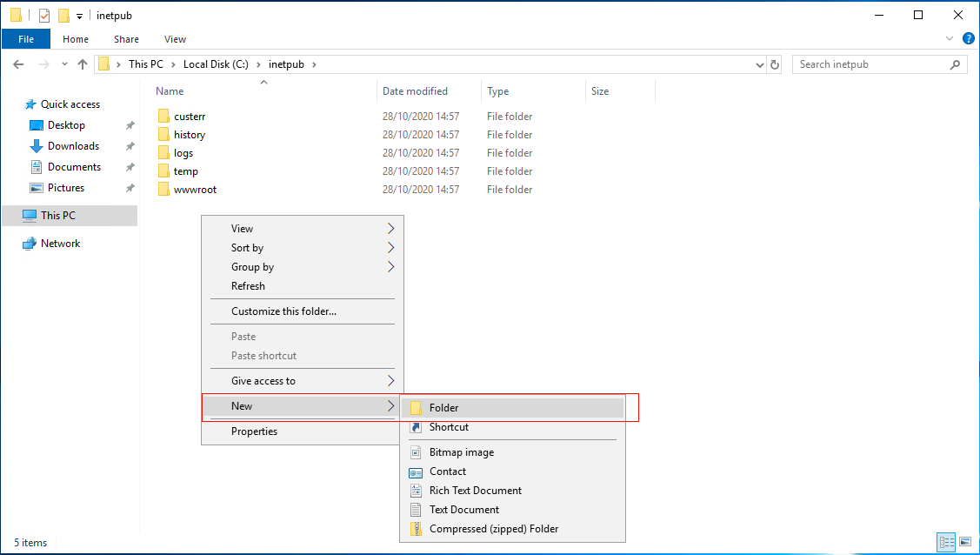Select the wwwroot folder icon
This screenshot has width=980, height=555.
(163, 190)
